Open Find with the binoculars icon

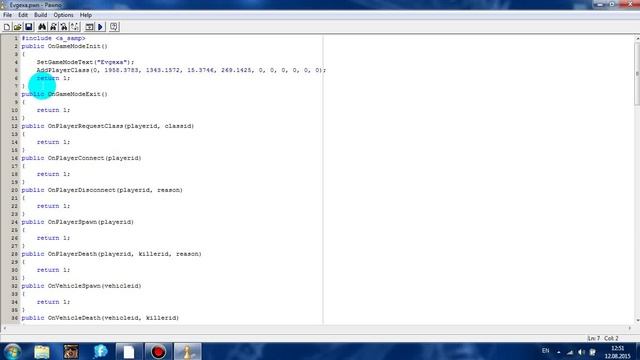point(42,27)
